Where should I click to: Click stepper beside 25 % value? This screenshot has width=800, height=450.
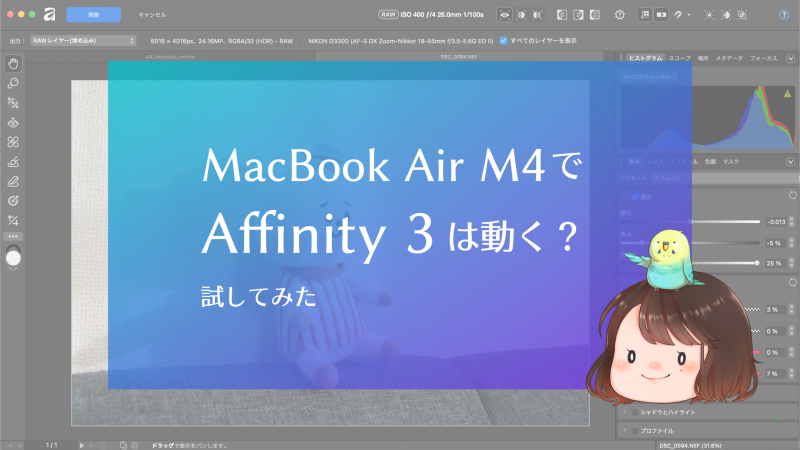792,263
